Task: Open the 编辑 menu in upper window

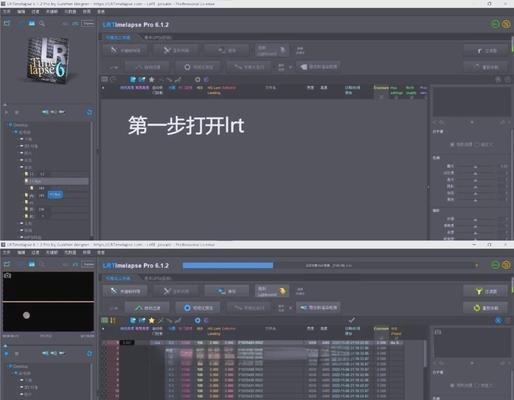Action: tap(21, 12)
